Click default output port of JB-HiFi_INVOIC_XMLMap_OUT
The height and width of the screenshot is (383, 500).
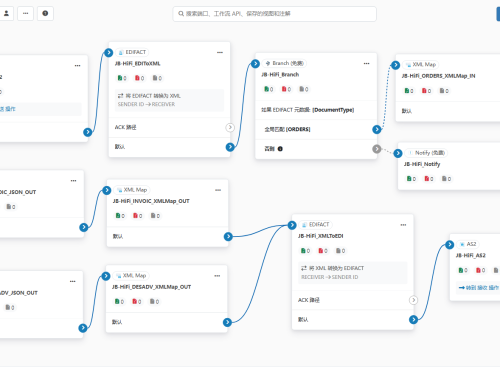pos(228,237)
